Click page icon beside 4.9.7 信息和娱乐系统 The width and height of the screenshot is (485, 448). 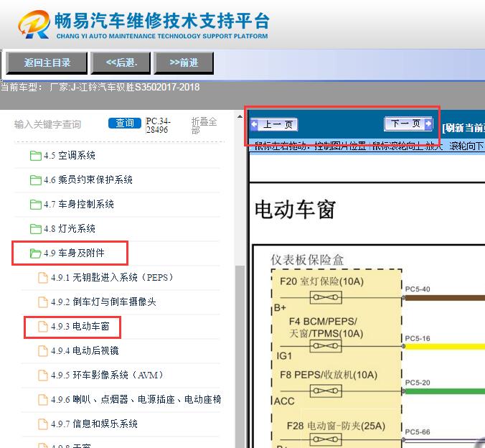[x=42, y=424]
